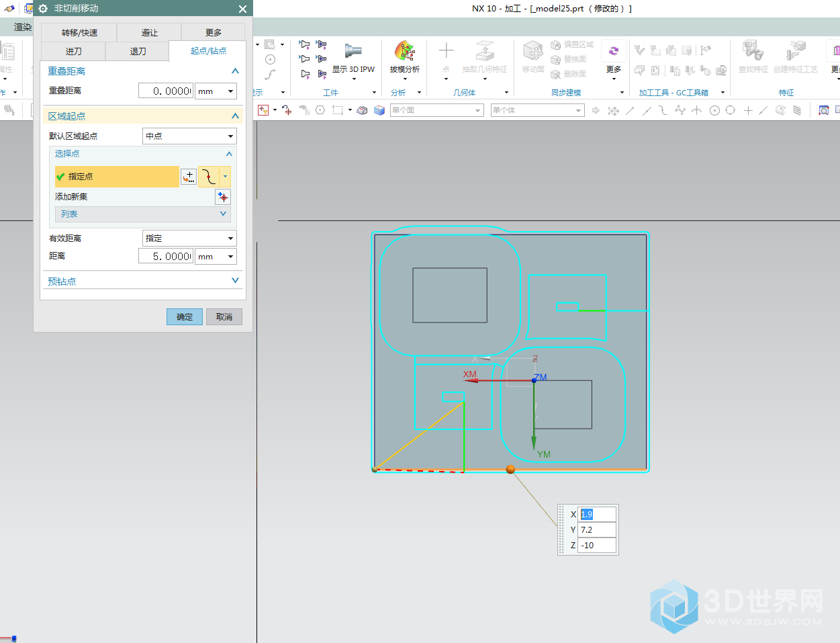
Task: Open 更多 in 同步建模 group
Action: (x=614, y=60)
